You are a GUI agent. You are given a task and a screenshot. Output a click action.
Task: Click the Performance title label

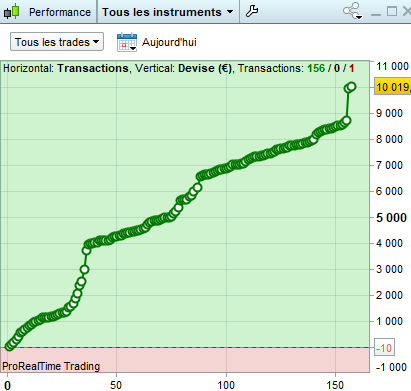[x=60, y=12]
